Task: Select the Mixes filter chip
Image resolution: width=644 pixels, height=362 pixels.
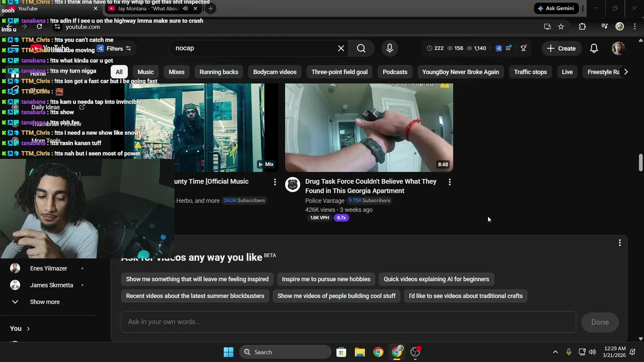Action: 177,72
